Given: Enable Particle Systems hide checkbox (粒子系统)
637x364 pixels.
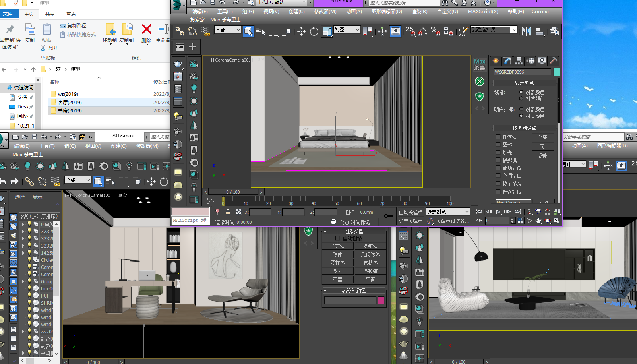Looking at the screenshot, I should click(x=498, y=184).
